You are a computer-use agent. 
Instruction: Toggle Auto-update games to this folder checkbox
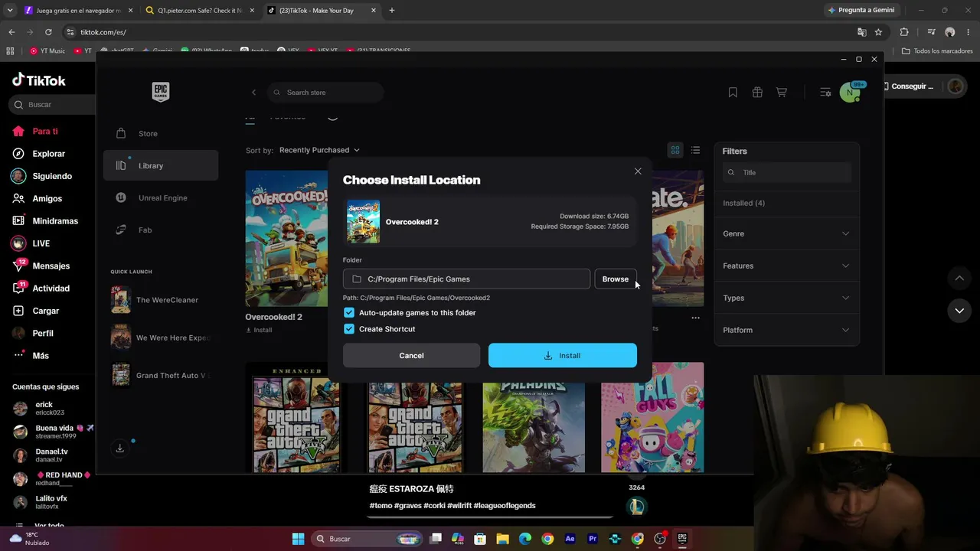click(x=349, y=312)
